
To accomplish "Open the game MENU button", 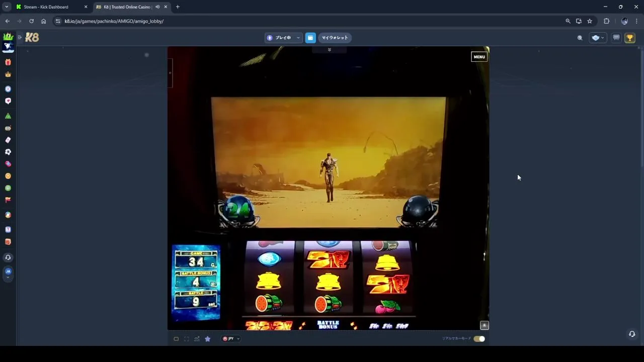I will [x=479, y=57].
